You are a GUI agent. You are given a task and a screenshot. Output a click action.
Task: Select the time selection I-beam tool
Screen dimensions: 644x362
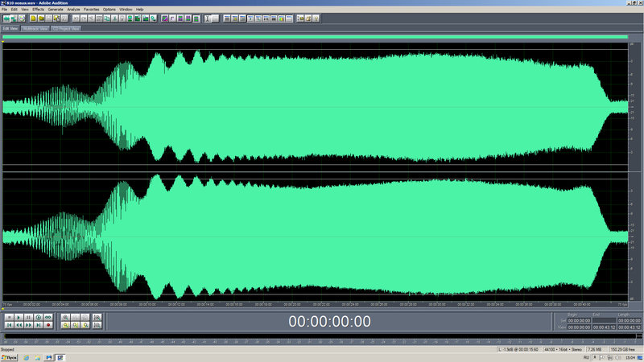pyautogui.click(x=208, y=19)
